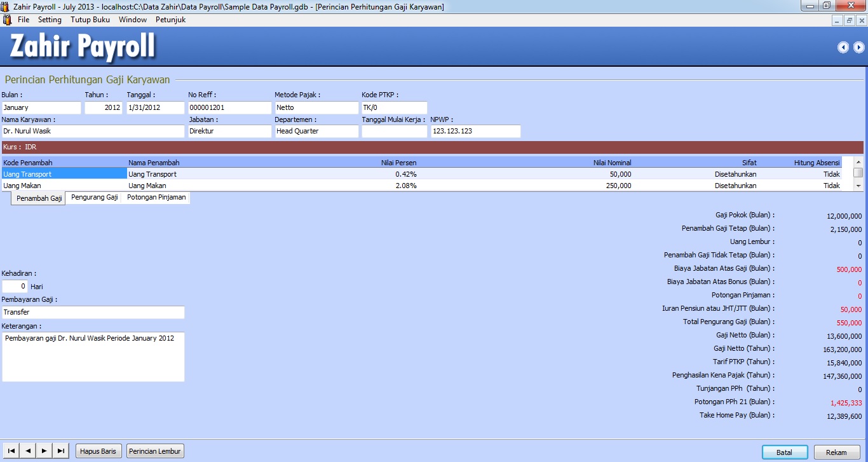Go to the next record
This screenshot has height=462, width=868.
click(44, 451)
